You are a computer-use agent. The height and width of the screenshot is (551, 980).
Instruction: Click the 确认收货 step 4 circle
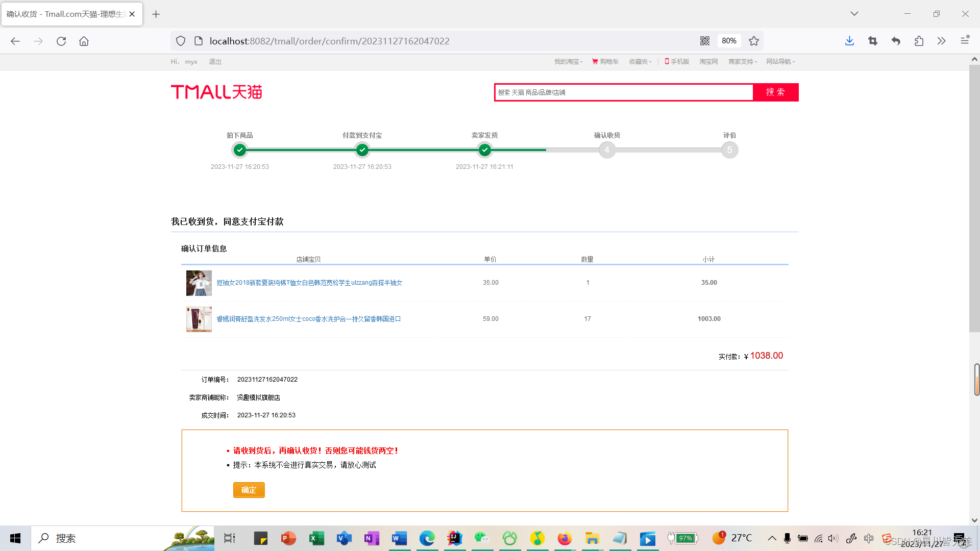pos(607,150)
